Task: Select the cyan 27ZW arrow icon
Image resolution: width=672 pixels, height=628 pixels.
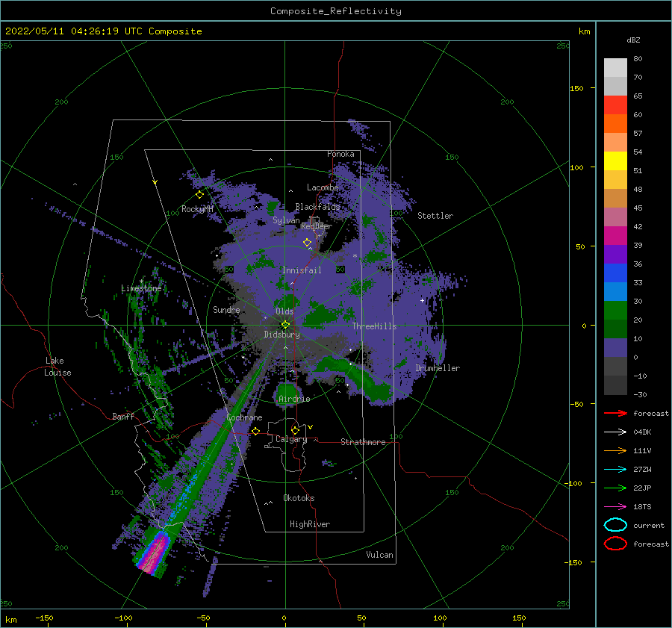Action: pyautogui.click(x=615, y=470)
